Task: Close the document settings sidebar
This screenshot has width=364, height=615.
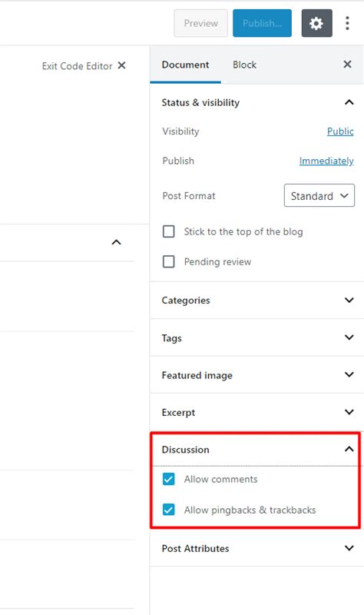Action: (x=347, y=65)
